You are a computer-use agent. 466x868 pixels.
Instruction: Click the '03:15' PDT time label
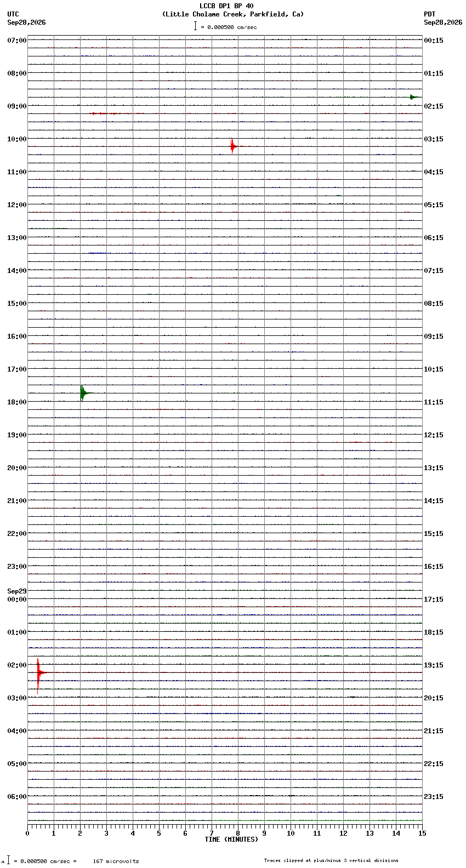434,139
